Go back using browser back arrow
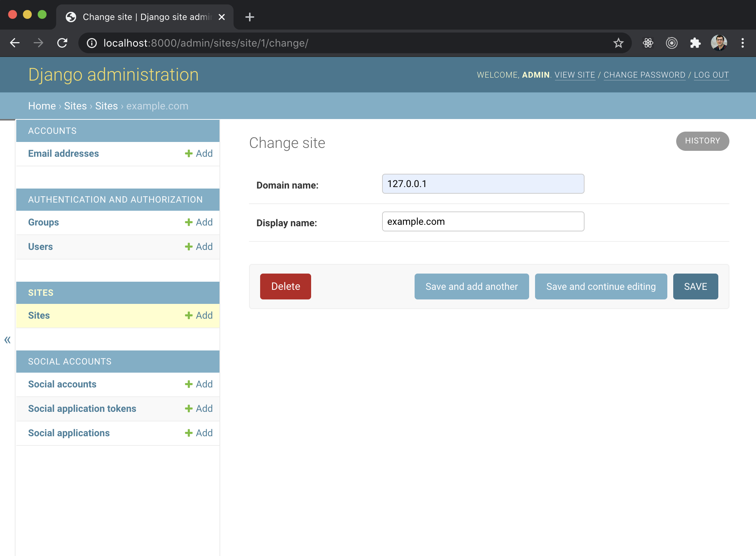This screenshot has width=756, height=556. tap(15, 43)
